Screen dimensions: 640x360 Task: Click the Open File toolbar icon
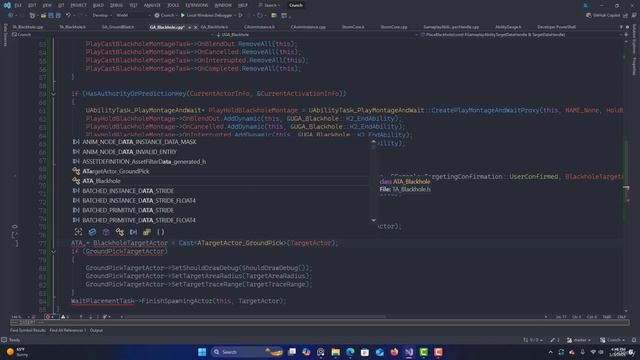pyautogui.click(x=43, y=16)
